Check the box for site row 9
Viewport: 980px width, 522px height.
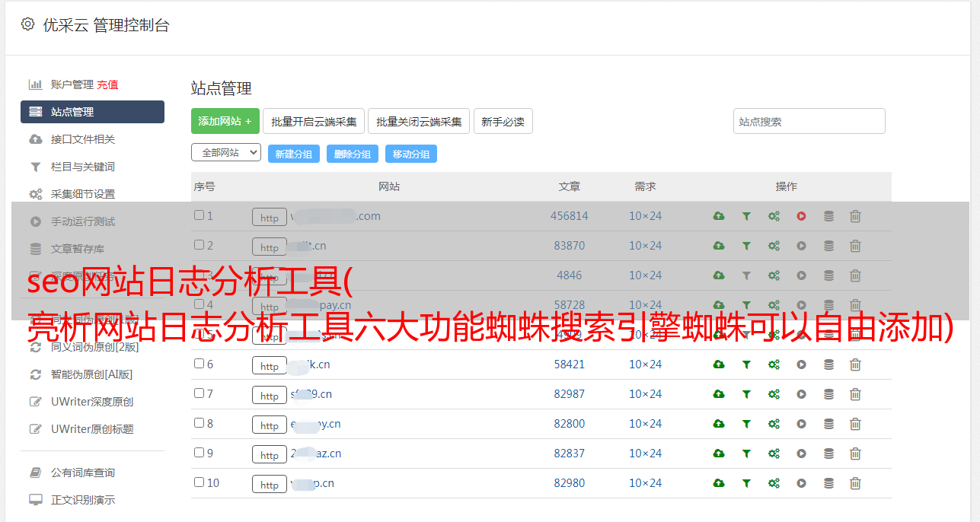coord(199,453)
